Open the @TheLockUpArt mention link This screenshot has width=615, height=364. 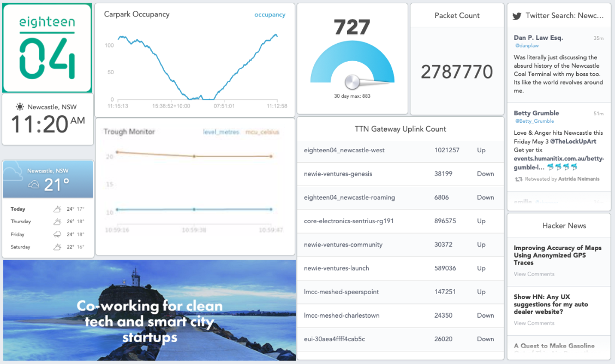(573, 141)
